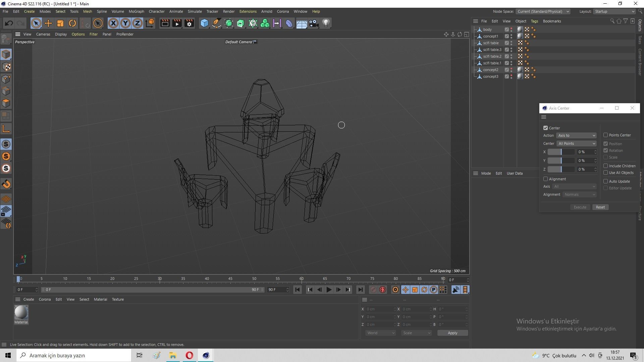This screenshot has height=362, width=644.
Task: Select the Spline Pen tool
Action: coord(217,23)
